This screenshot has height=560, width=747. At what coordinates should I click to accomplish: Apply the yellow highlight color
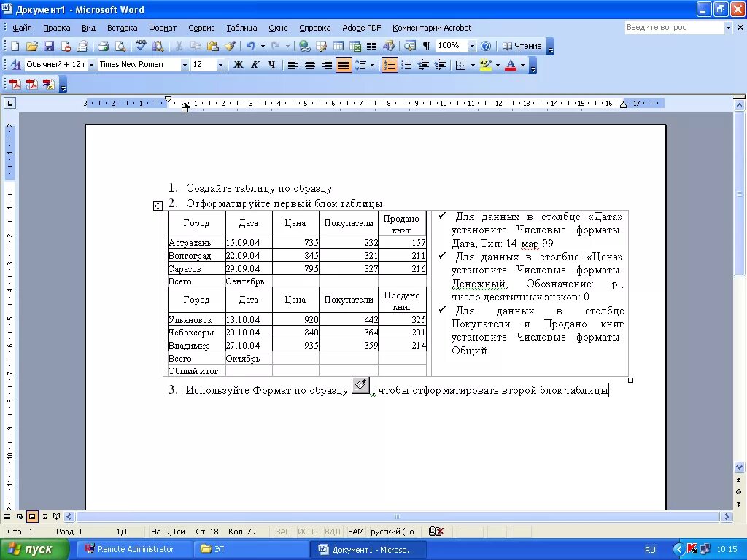pyautogui.click(x=485, y=65)
